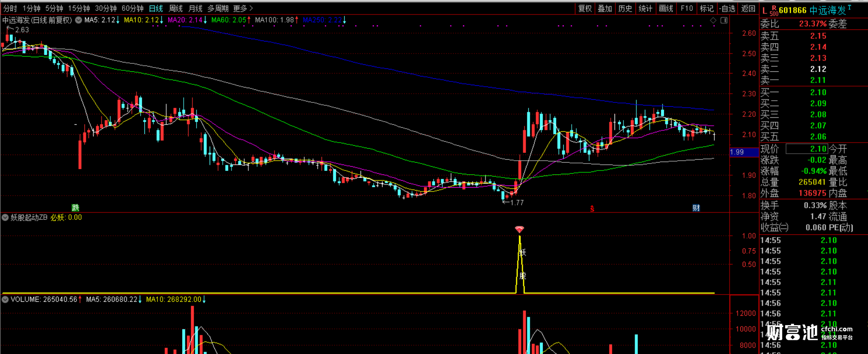Click the 2.63 high price flag marker

[x=18, y=30]
